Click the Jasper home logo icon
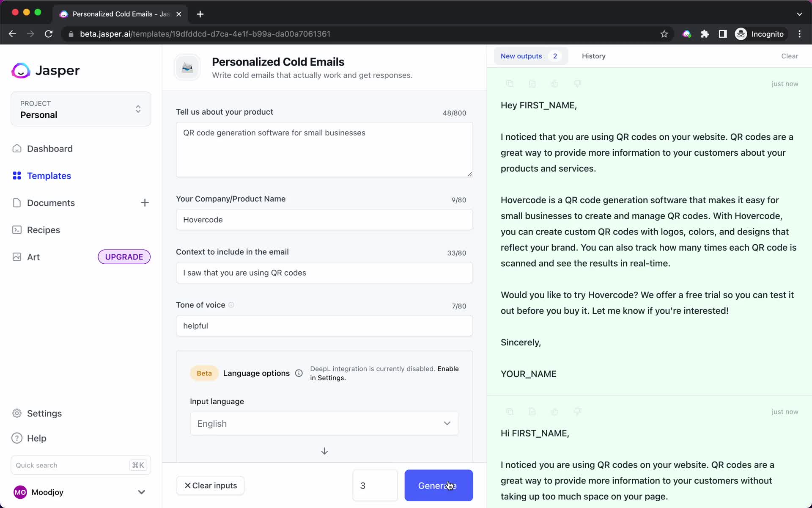812x508 pixels. point(20,70)
